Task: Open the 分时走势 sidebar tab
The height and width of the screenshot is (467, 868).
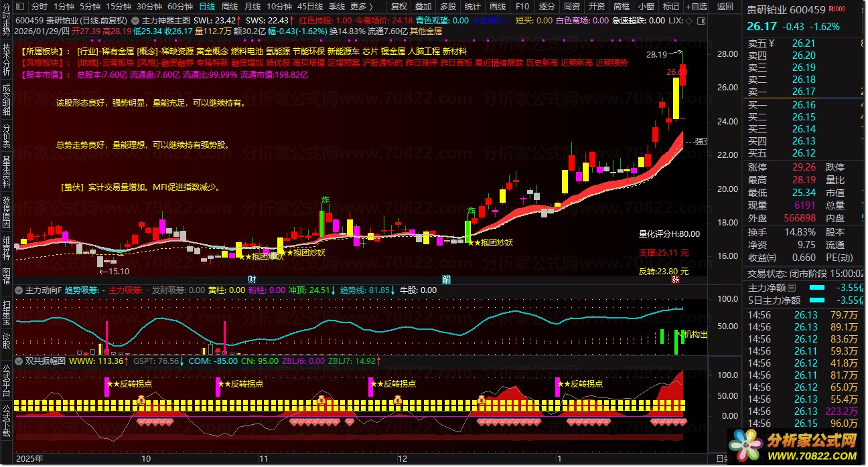Action: click(x=7, y=21)
